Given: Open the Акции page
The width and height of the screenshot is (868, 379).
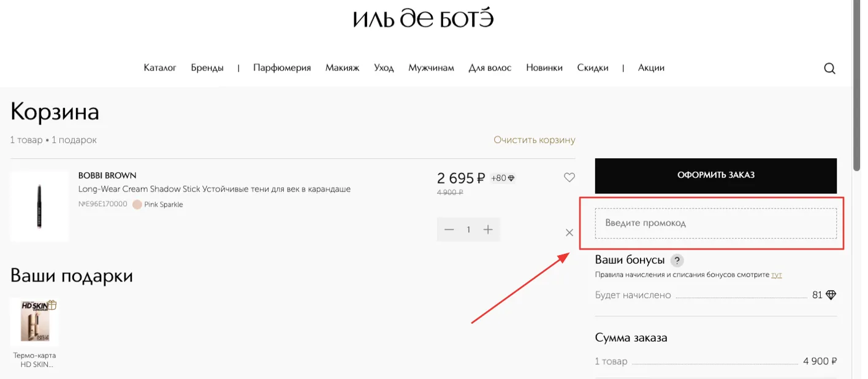Looking at the screenshot, I should (x=651, y=67).
